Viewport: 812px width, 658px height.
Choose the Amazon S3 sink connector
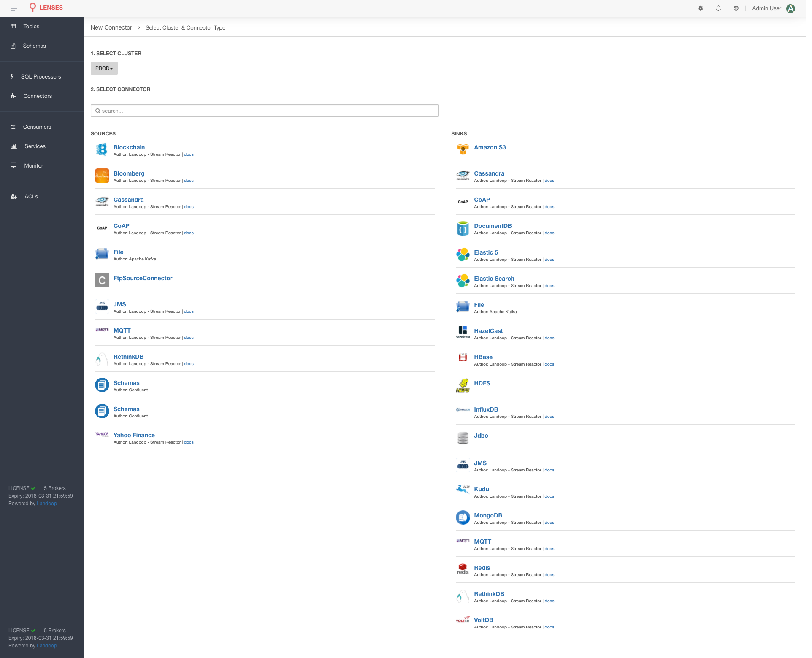coord(490,147)
